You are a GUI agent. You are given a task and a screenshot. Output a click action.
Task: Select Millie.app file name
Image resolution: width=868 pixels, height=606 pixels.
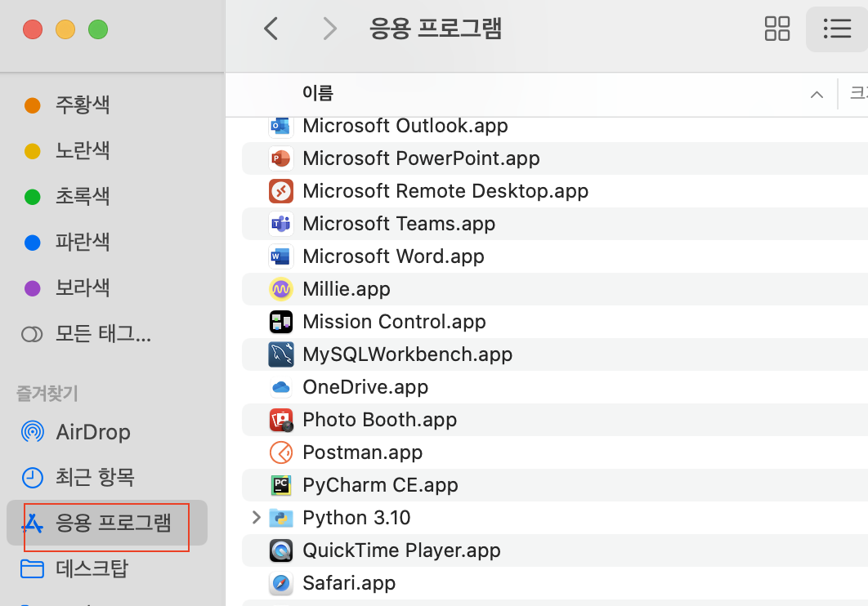(x=347, y=289)
